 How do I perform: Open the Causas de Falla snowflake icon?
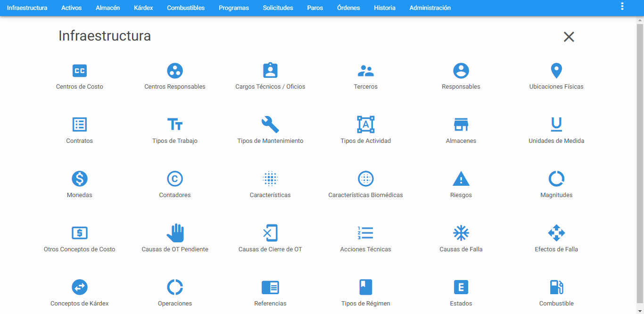coord(461,233)
